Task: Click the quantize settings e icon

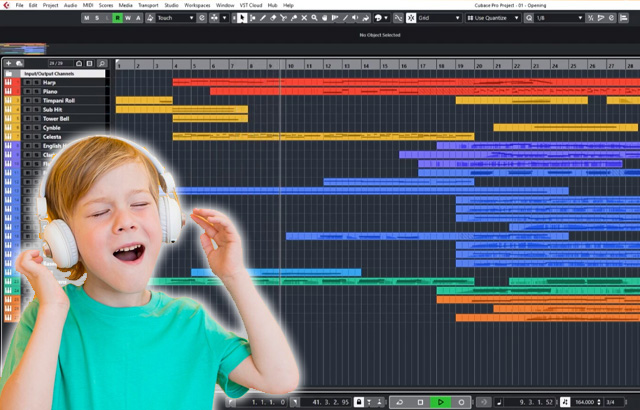Action: 611,18
